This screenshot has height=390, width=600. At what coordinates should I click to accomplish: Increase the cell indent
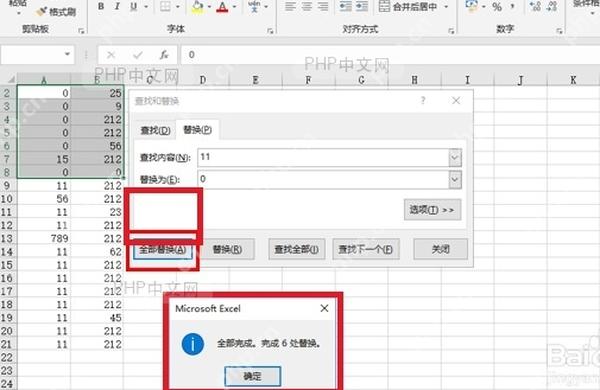point(362,6)
